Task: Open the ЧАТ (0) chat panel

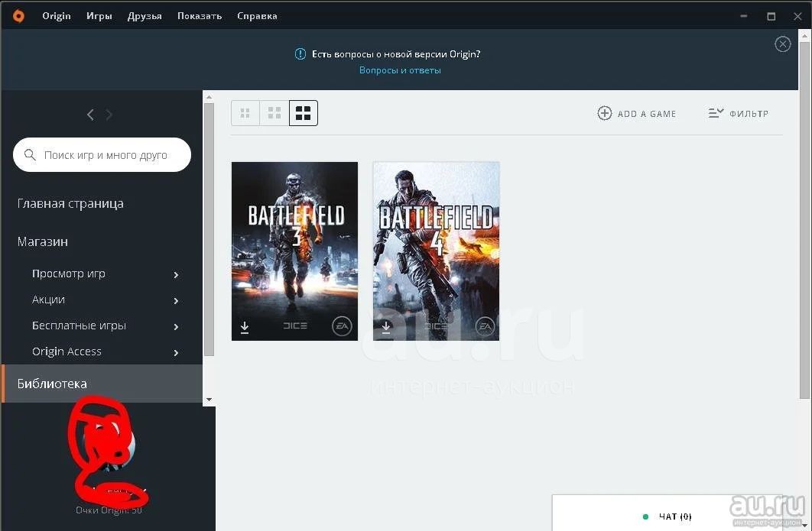Action: 675,516
